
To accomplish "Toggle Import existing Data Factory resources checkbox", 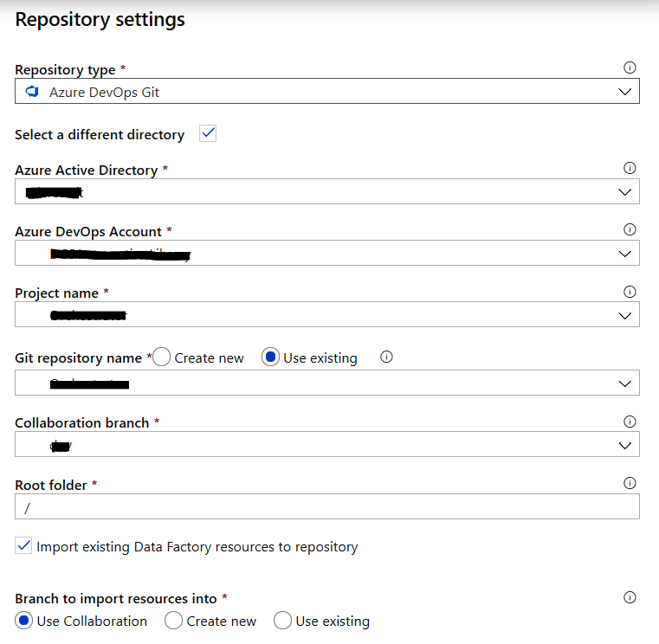I will pos(24,546).
